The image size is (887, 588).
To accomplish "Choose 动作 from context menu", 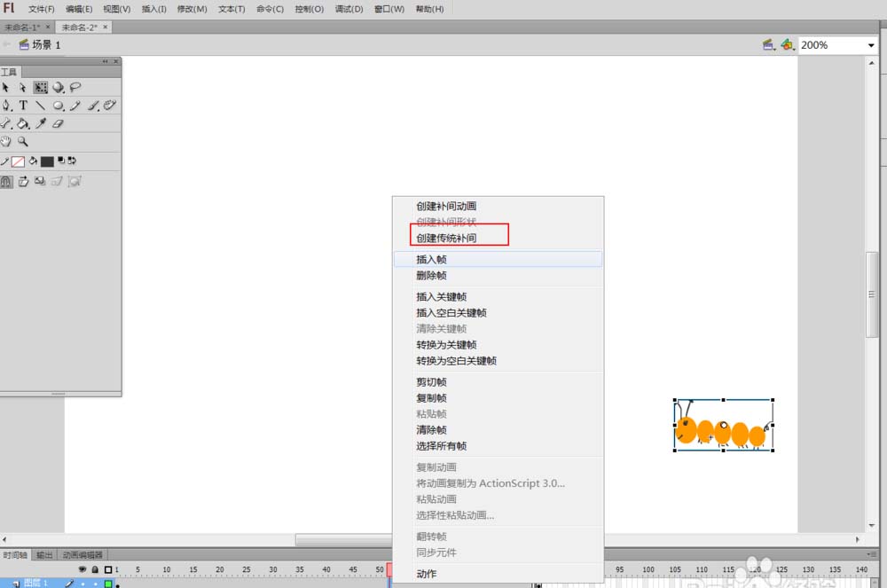I will coord(498,574).
